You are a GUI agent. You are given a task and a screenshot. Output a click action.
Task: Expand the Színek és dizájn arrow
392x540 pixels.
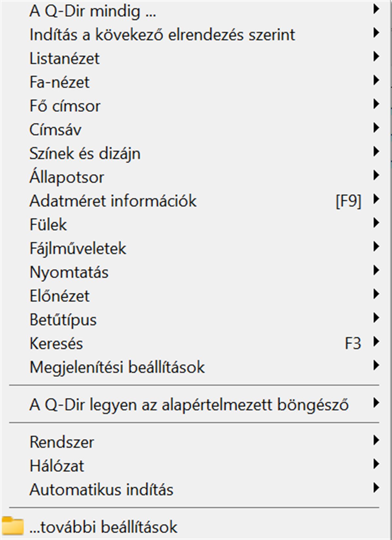pyautogui.click(x=376, y=152)
